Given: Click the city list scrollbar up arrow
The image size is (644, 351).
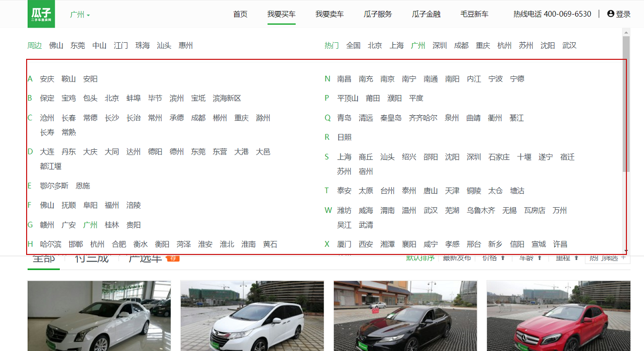Looking at the screenshot, I should click(x=626, y=32).
